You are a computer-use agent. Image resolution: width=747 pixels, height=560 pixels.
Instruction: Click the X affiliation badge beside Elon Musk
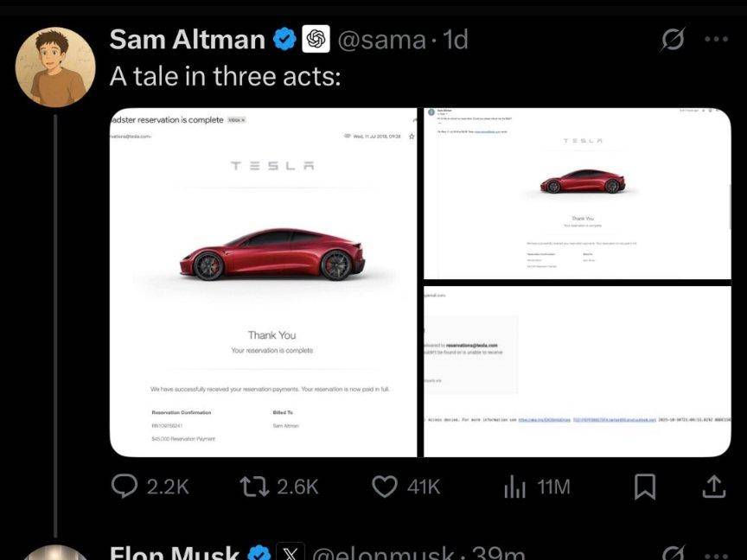[290, 553]
